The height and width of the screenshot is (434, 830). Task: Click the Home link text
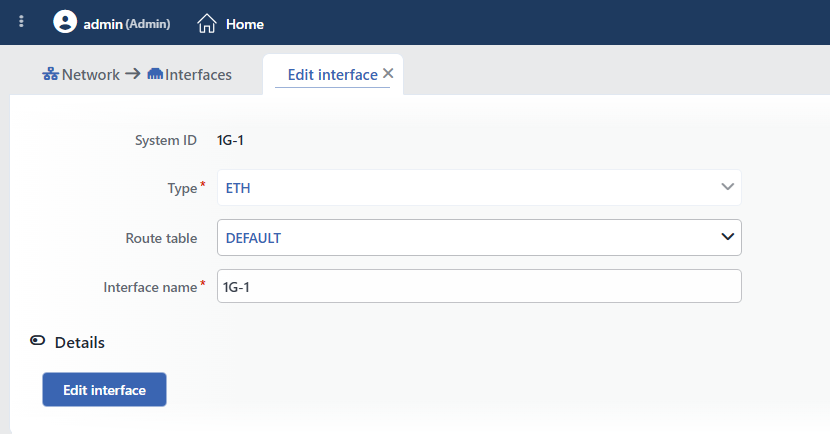[245, 24]
